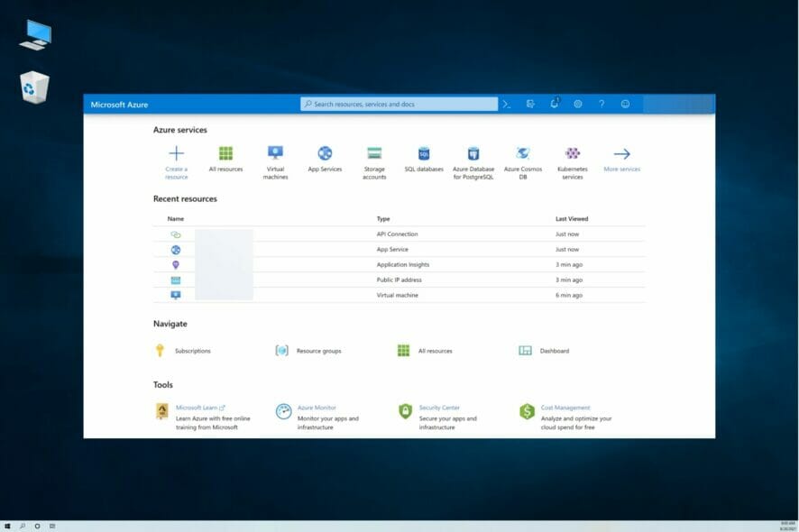Open the API Connection recent resource icon
This screenshot has width=799, height=532.
(x=176, y=234)
